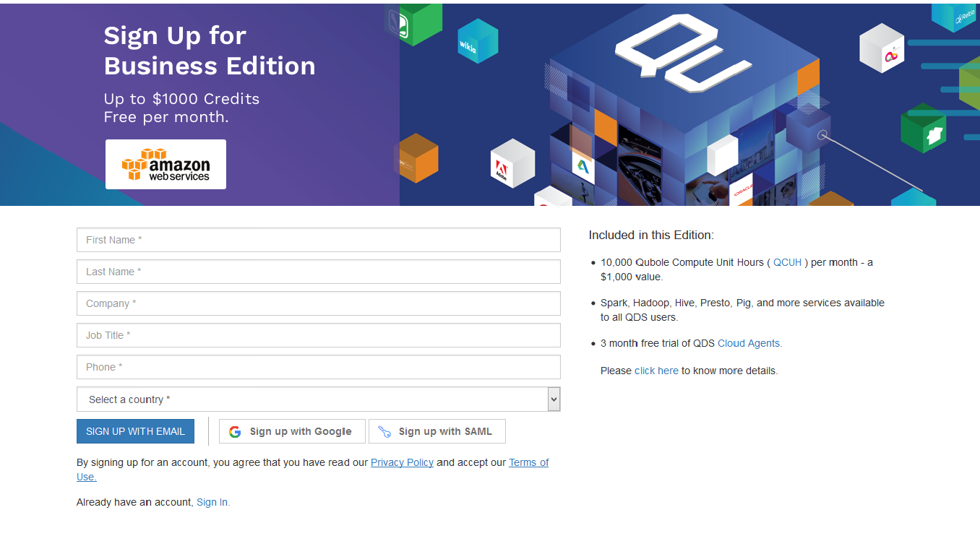The image size is (980, 549).
Task: Select the Company input field
Action: 318,303
